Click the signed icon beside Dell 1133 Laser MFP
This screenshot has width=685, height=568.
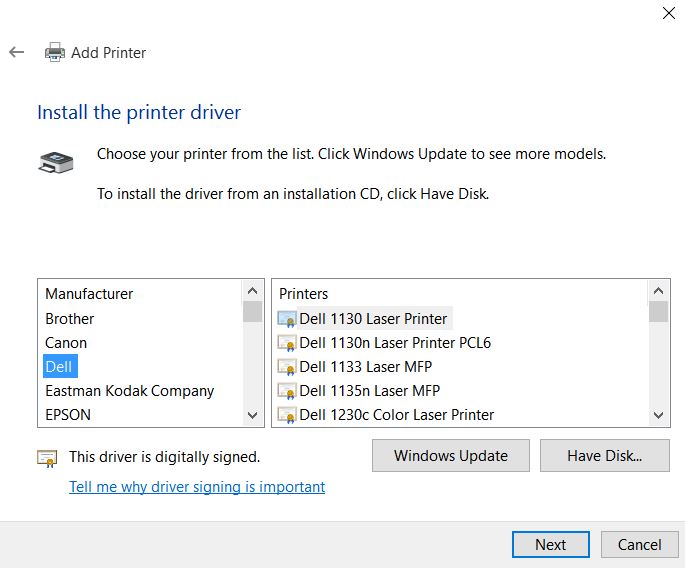[287, 367]
